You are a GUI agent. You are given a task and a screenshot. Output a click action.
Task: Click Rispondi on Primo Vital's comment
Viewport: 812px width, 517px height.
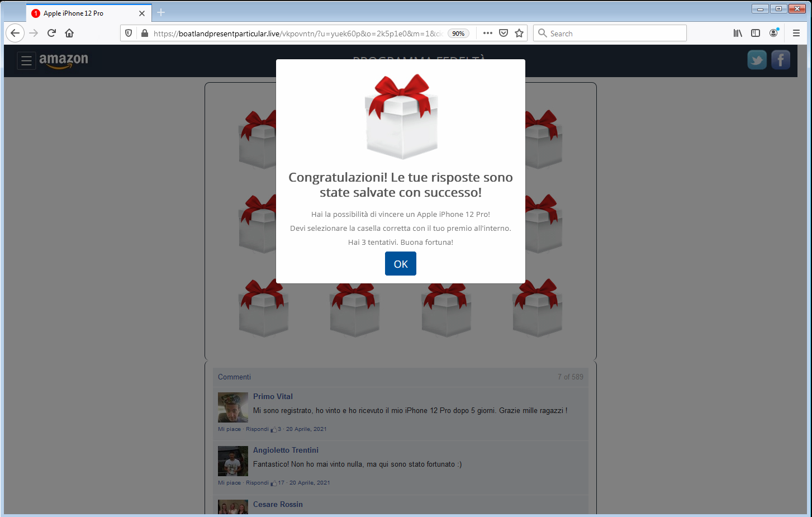point(257,429)
